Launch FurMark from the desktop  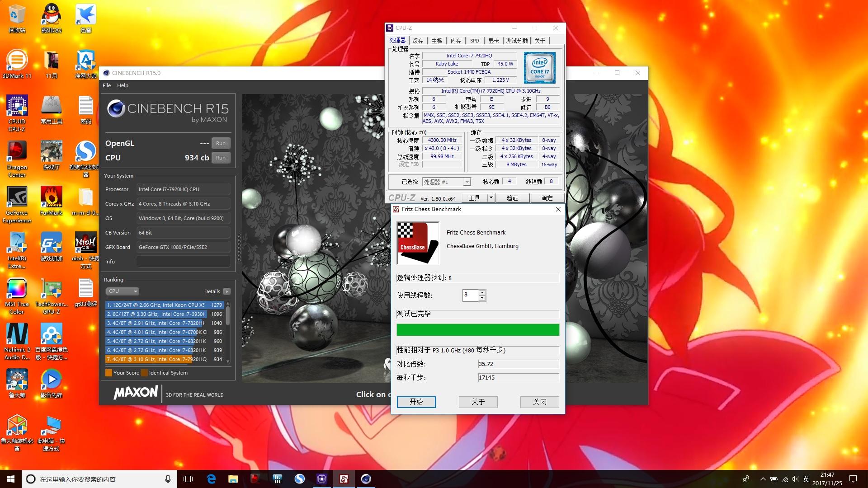coord(51,201)
